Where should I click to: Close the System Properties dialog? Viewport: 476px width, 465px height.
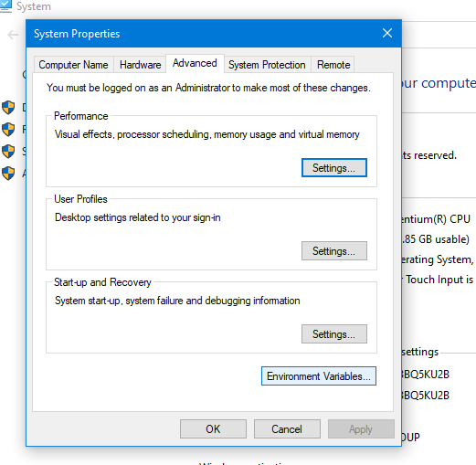[x=387, y=33]
